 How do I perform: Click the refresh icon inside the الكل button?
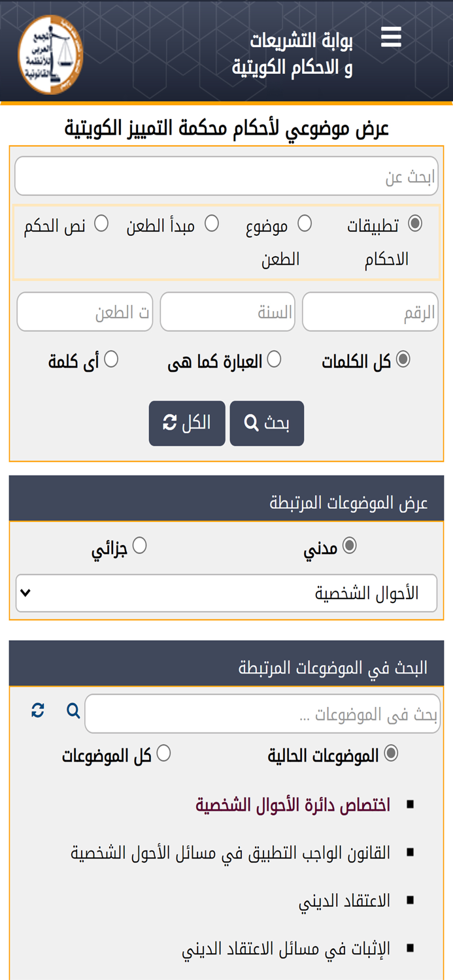(169, 421)
